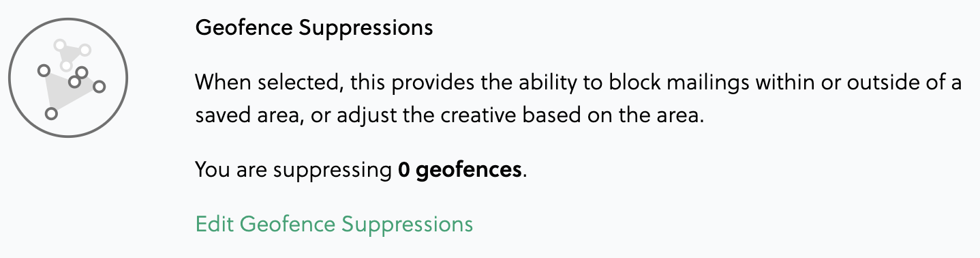Click the first line of the description starting When selected

pyautogui.click(x=578, y=83)
